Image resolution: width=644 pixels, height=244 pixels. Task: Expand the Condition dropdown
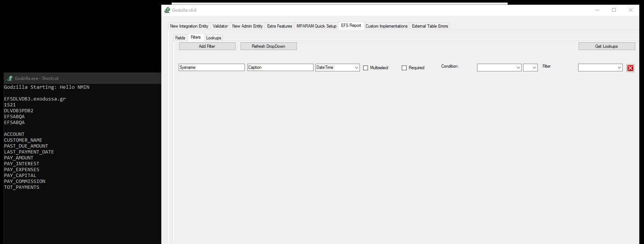(499, 68)
